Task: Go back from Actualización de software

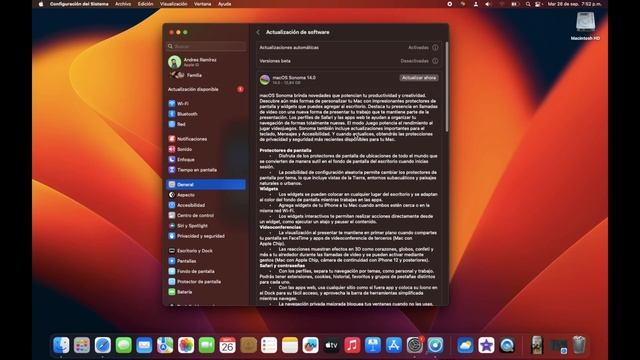Action: [x=258, y=32]
